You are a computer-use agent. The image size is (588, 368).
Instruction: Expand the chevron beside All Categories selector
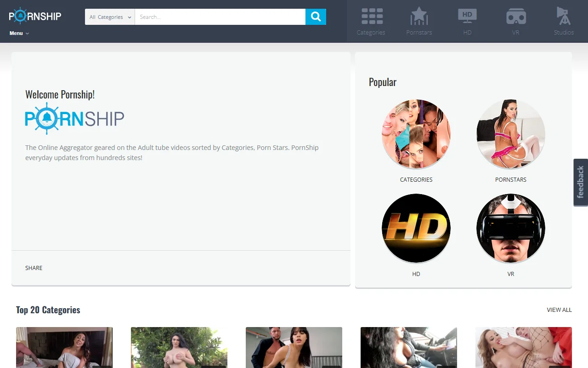click(130, 17)
